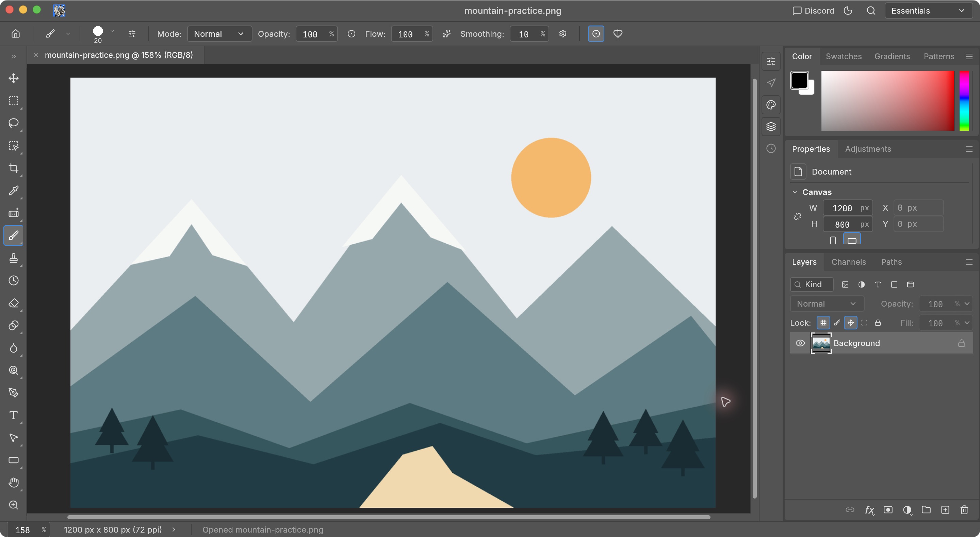Screen dimensions: 980x537
Task: Toggle lock all padlock icon
Action: coord(878,323)
